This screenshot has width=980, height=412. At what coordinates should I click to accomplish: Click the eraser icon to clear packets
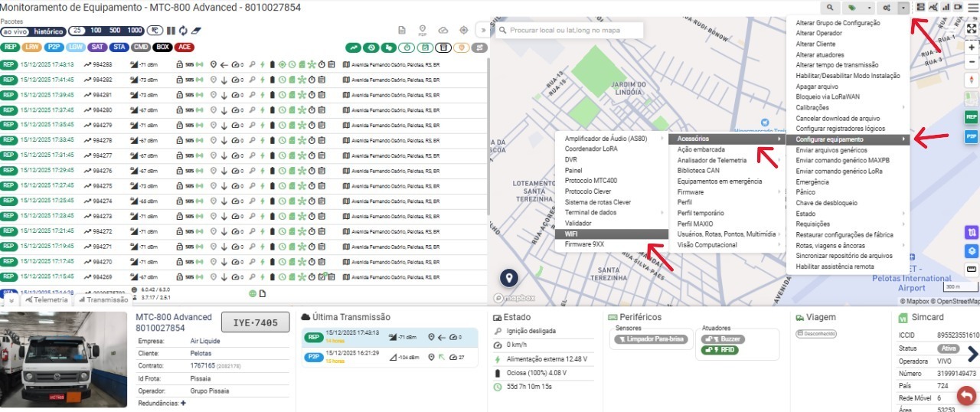[195, 31]
